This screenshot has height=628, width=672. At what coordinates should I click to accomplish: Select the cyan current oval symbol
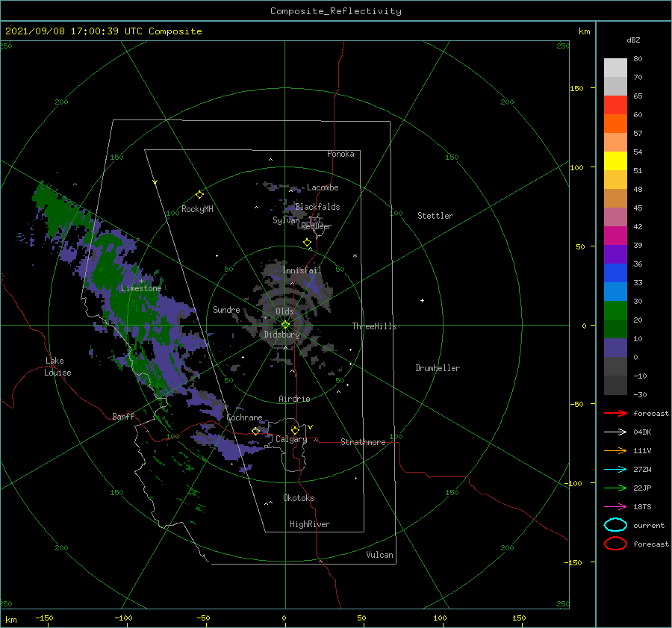pyautogui.click(x=615, y=525)
